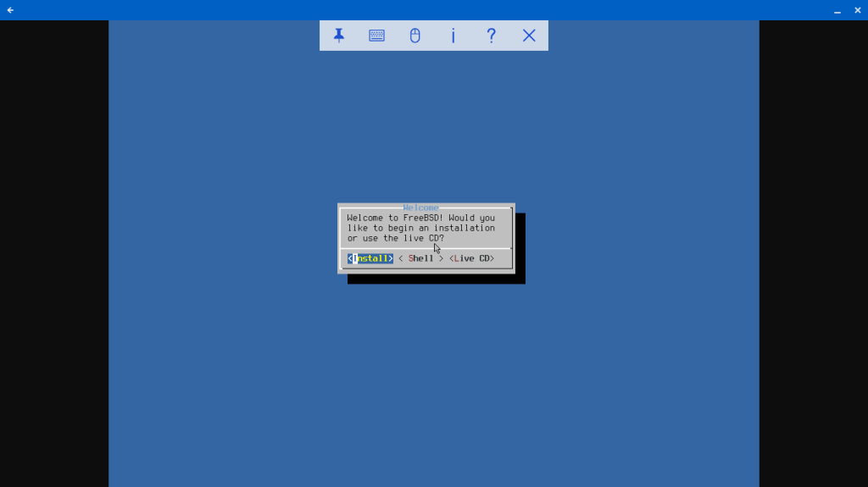Close the session with the toolbar X icon
Viewport: 868px width, 487px height.
(529, 36)
